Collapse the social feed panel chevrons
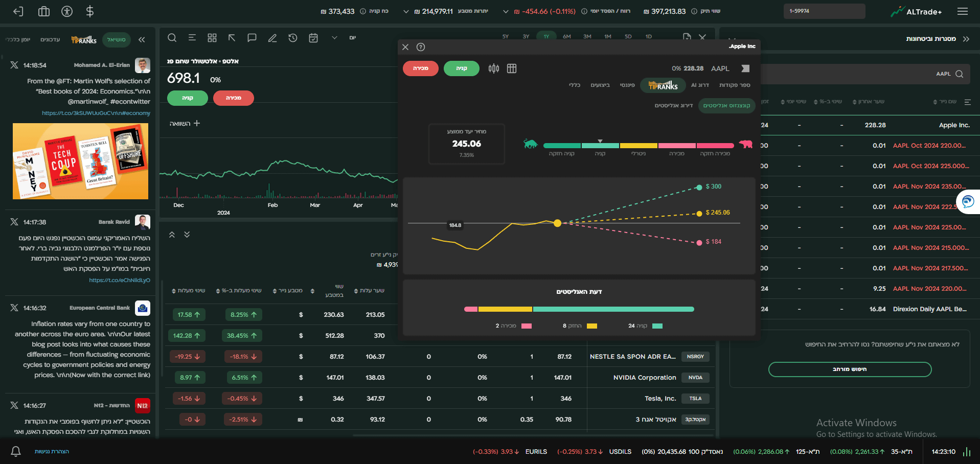 coord(142,39)
